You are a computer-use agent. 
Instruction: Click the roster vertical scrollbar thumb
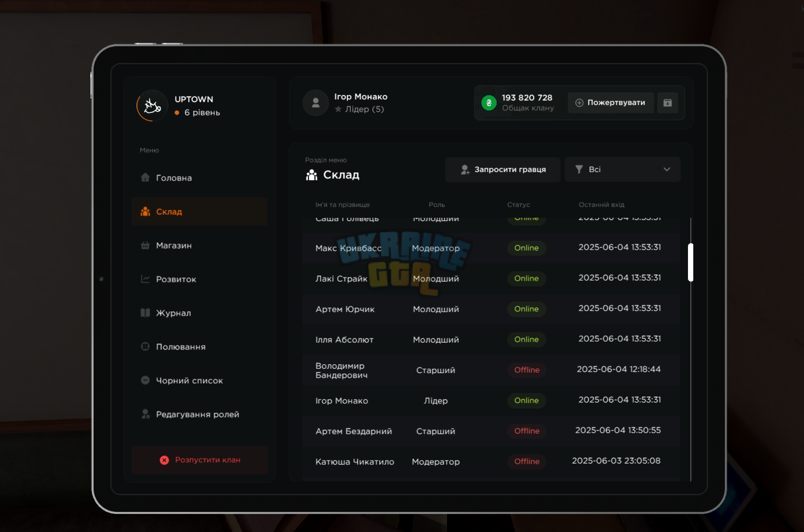(x=690, y=262)
